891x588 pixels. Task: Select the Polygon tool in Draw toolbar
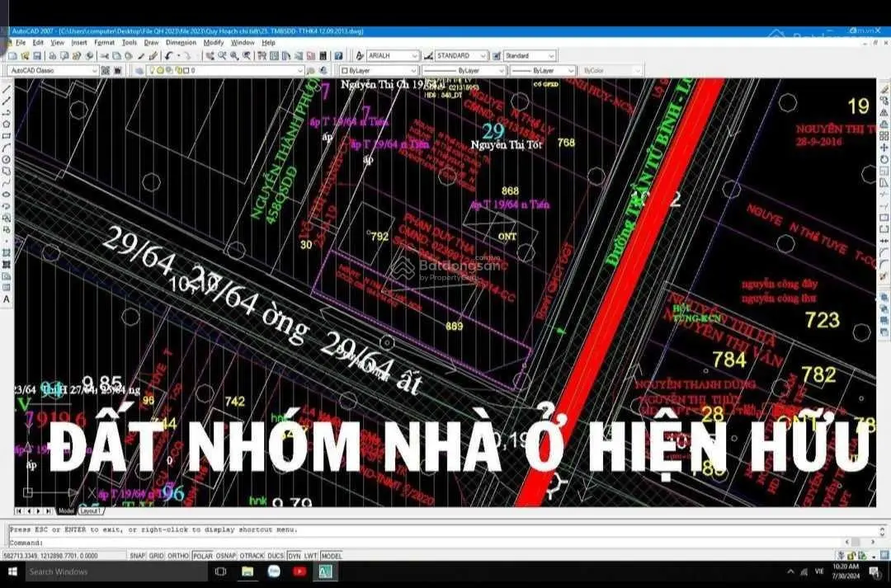tap(7, 124)
